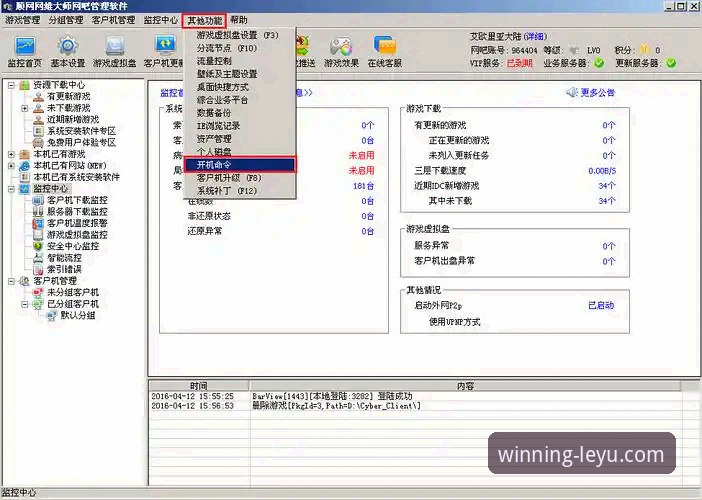
Task: Click the 内容 log column header
Action: click(x=466, y=386)
